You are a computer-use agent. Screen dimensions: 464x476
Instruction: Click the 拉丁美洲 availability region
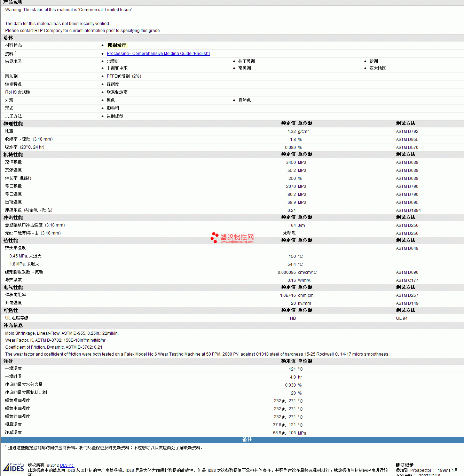click(246, 61)
